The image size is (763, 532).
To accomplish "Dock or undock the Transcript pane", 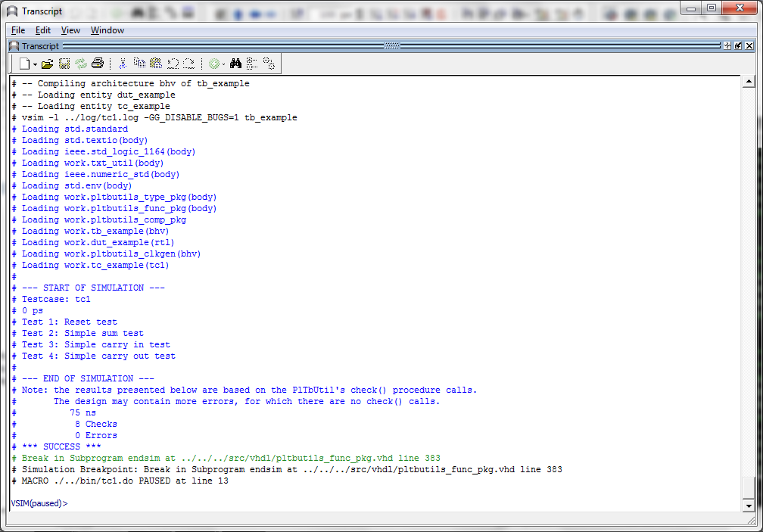I will (738, 46).
